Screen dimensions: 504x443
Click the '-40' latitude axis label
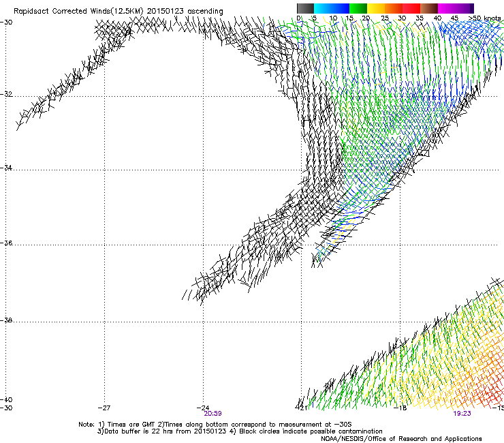6,400
